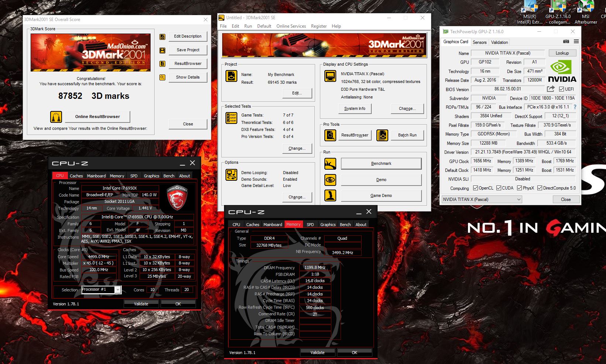Open the NVIDIA TITAN X GPU selector dropdown
Screen dimensions: 606x364
[482, 200]
